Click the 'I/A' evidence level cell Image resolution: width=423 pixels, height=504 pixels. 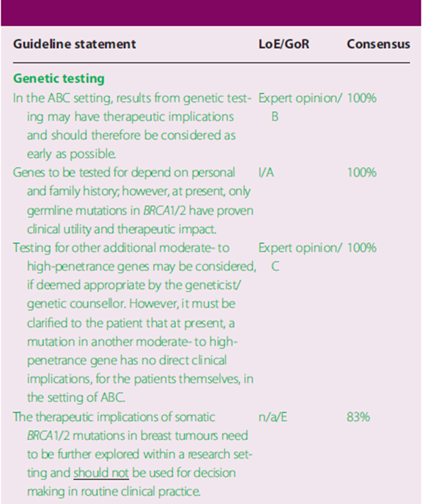(x=265, y=173)
